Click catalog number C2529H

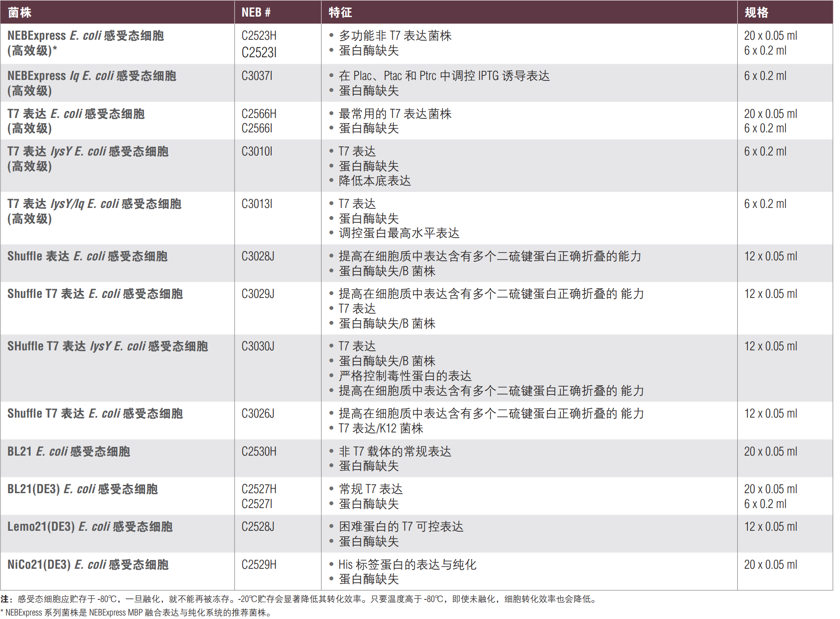click(x=259, y=564)
